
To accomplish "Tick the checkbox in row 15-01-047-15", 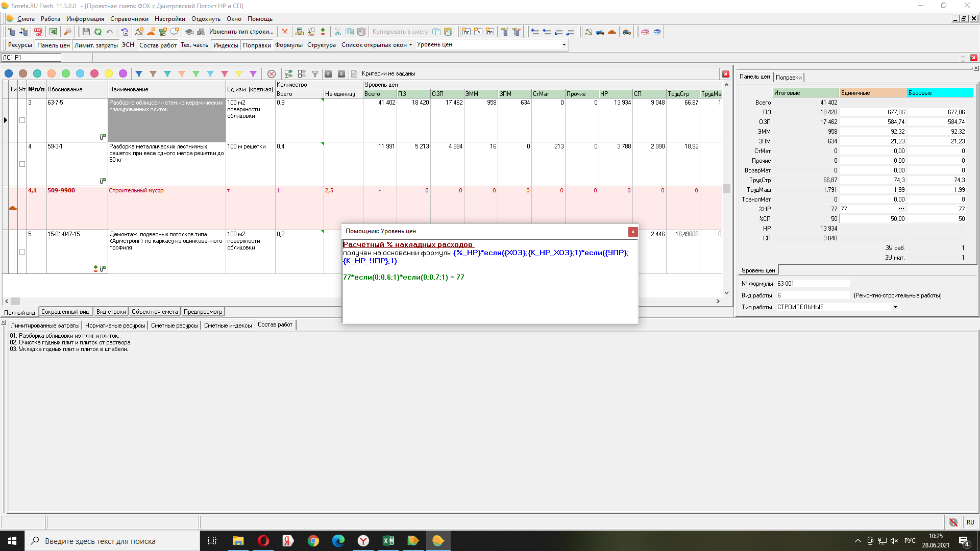I will 22,252.
